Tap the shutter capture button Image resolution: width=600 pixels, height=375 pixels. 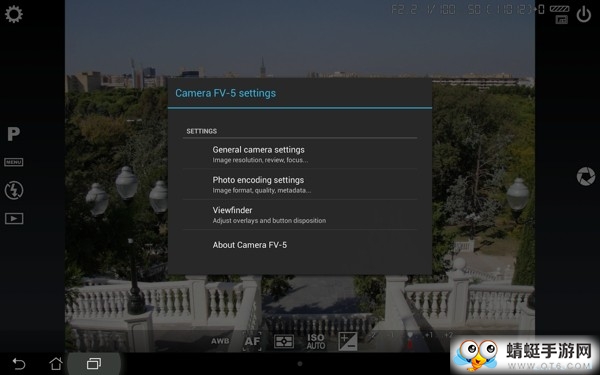coord(585,176)
